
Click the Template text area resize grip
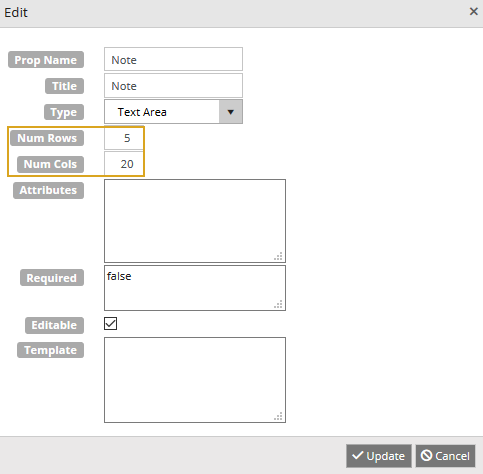tap(279, 416)
